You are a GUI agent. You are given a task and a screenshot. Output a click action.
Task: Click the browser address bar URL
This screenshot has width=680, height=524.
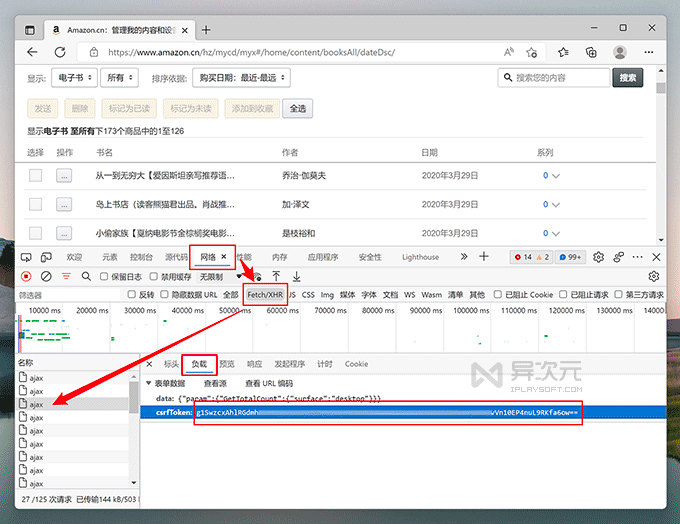click(x=252, y=52)
